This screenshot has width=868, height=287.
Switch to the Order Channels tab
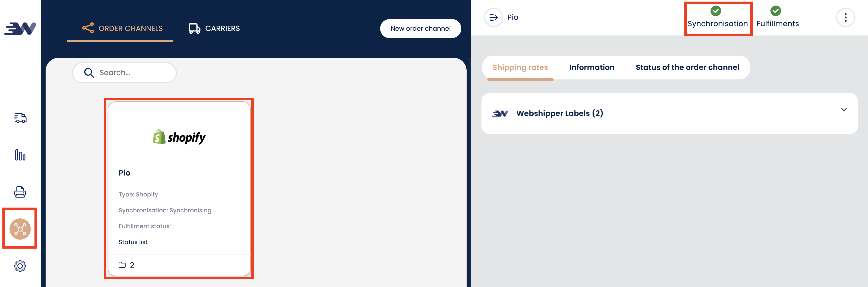click(x=122, y=29)
